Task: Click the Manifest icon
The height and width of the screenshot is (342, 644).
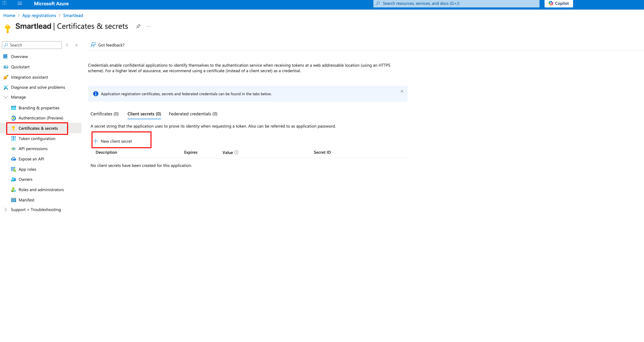Action: click(13, 200)
